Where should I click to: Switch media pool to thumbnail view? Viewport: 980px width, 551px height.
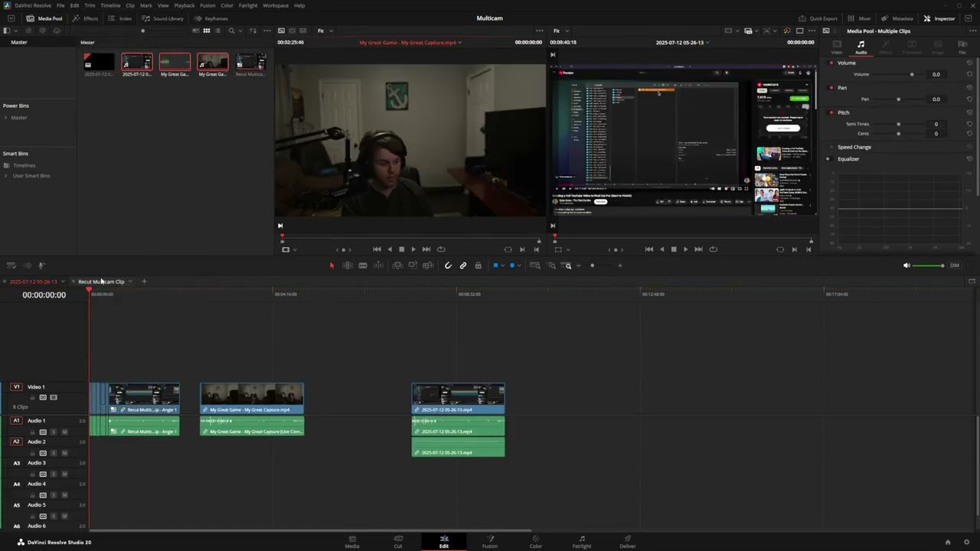(207, 31)
